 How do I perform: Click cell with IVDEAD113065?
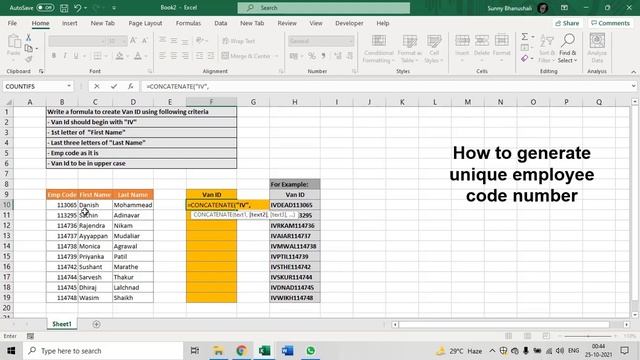point(295,205)
